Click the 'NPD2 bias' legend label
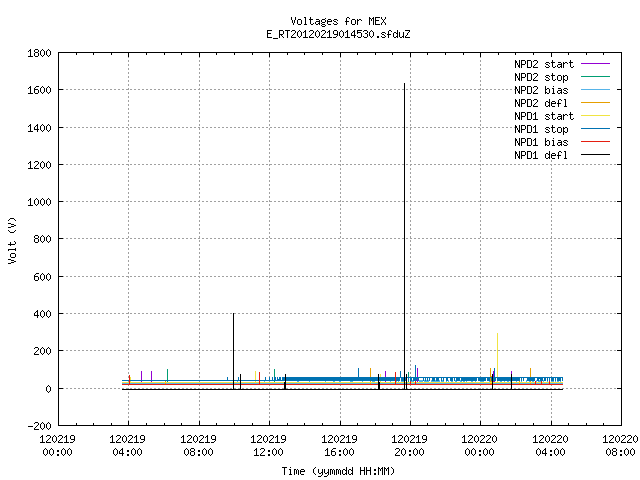The width and height of the screenshot is (640, 480). pos(541,90)
